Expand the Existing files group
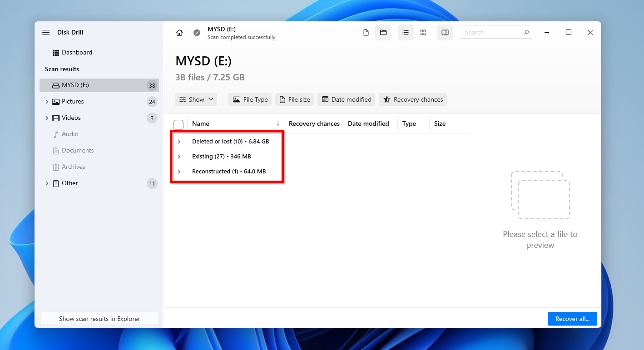The image size is (644, 350). point(179,157)
